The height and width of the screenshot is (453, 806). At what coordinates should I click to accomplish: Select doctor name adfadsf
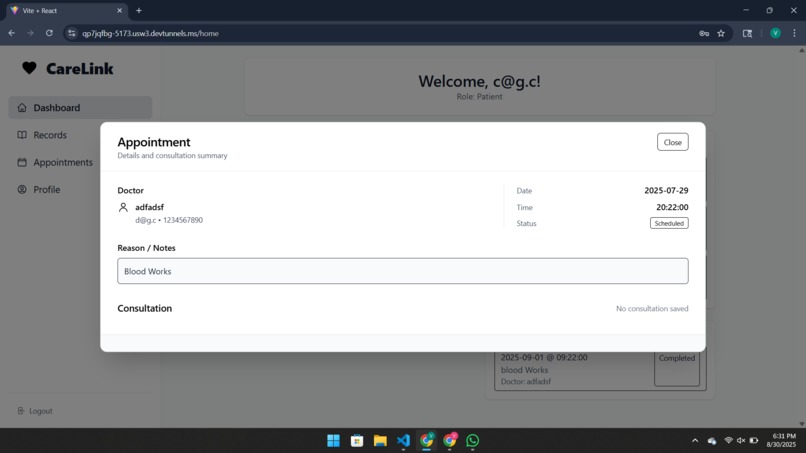point(149,207)
